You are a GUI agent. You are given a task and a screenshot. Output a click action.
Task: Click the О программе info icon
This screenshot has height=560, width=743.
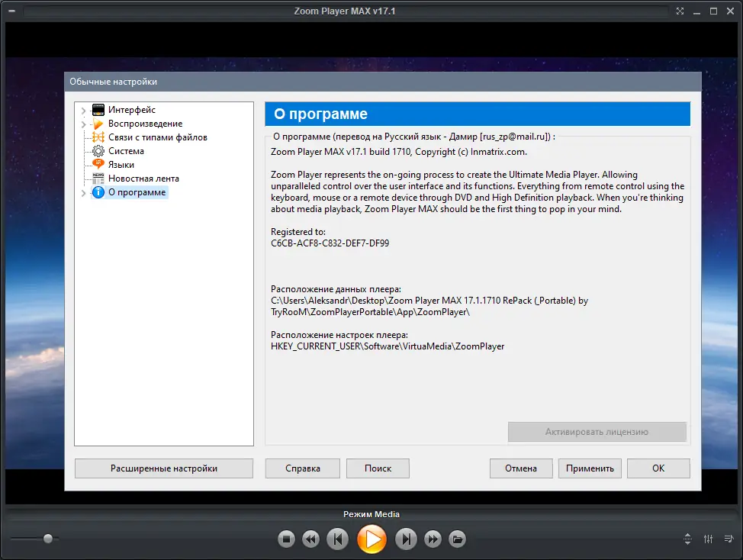[98, 192]
